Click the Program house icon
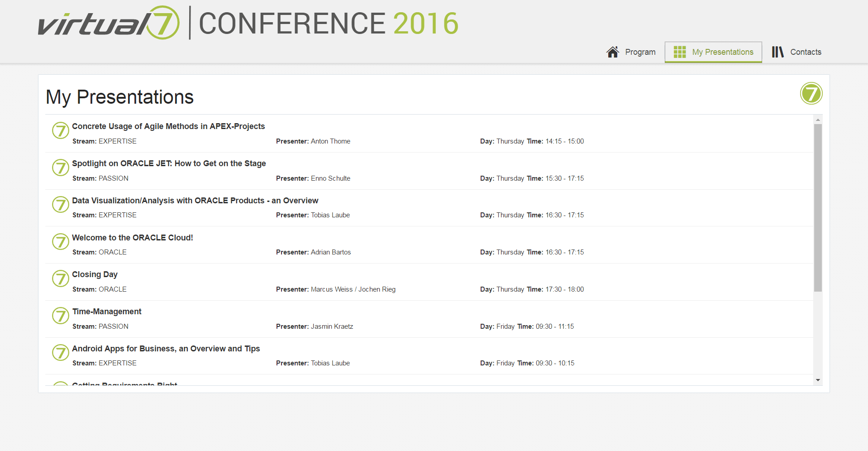The height and width of the screenshot is (451, 868). [x=613, y=52]
